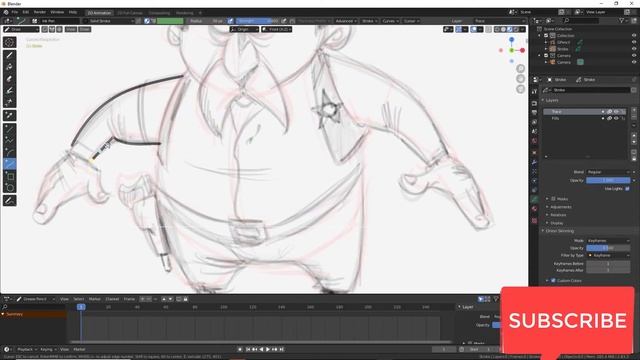This screenshot has width=640, height=360.
Task: Click the Play animation button
Action: (268, 349)
